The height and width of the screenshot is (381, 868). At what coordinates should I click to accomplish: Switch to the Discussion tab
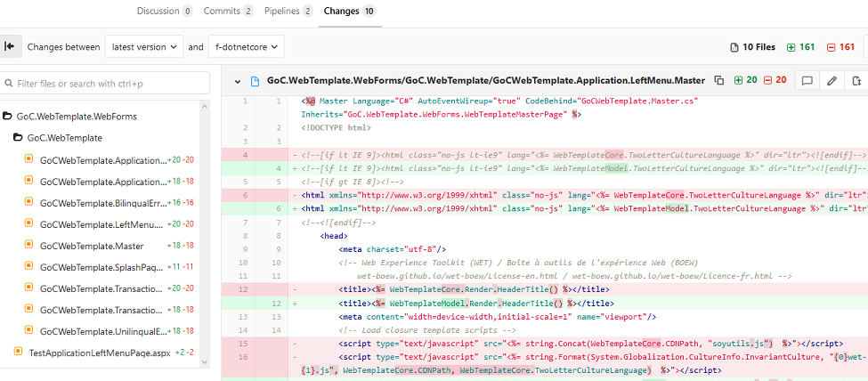click(x=165, y=11)
